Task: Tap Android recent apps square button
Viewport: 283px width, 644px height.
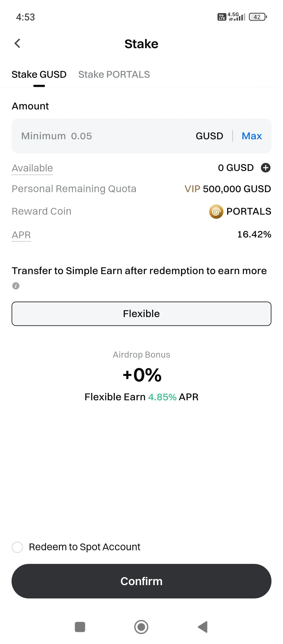Action: (80, 627)
